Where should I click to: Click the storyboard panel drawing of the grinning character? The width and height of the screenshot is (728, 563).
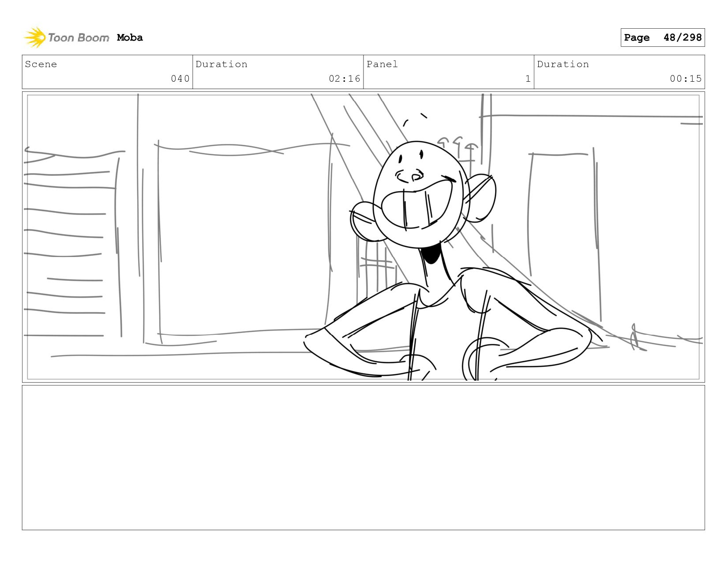tap(363, 237)
